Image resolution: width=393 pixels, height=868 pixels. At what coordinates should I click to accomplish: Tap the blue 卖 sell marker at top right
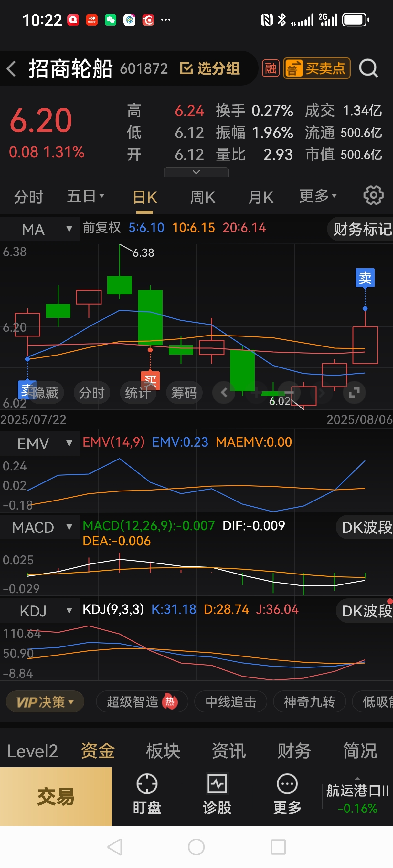point(365,278)
